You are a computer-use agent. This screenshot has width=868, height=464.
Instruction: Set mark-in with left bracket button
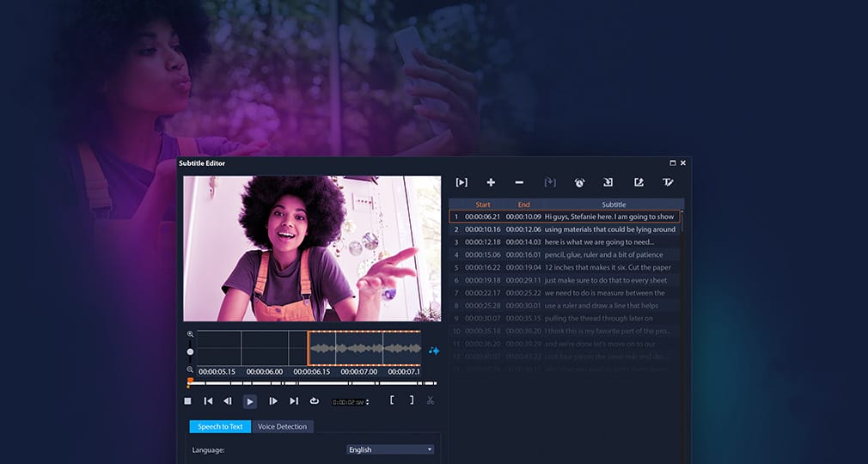click(x=392, y=400)
